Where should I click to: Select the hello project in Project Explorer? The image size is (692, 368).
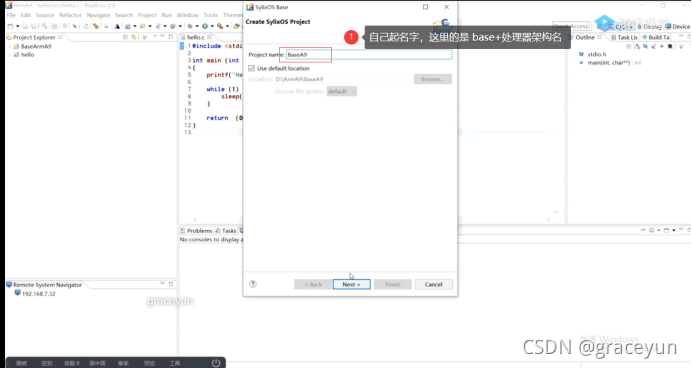coord(27,55)
